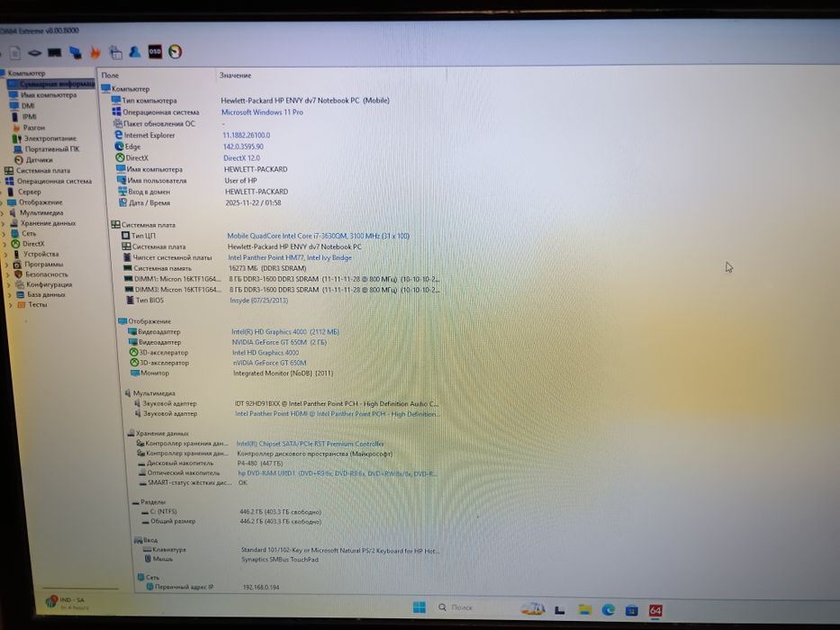The width and height of the screenshot is (840, 630).
Task: Click the sensor gauge toolbar icon
Action: point(176,51)
